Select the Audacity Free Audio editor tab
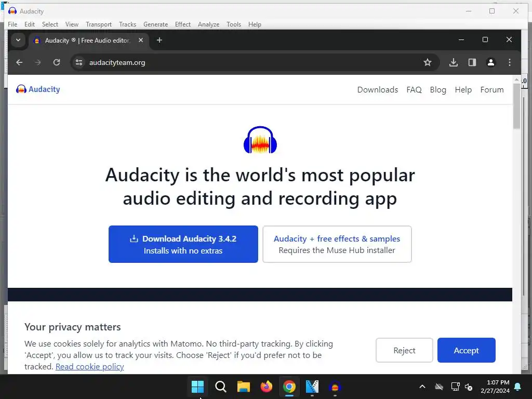 88,41
